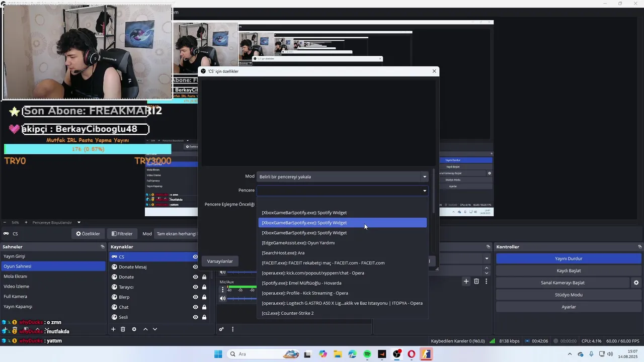Viewport: 644px width, 362px height.
Task: Add a new source with the plus icon in Kaynaklar
Action: (x=113, y=329)
